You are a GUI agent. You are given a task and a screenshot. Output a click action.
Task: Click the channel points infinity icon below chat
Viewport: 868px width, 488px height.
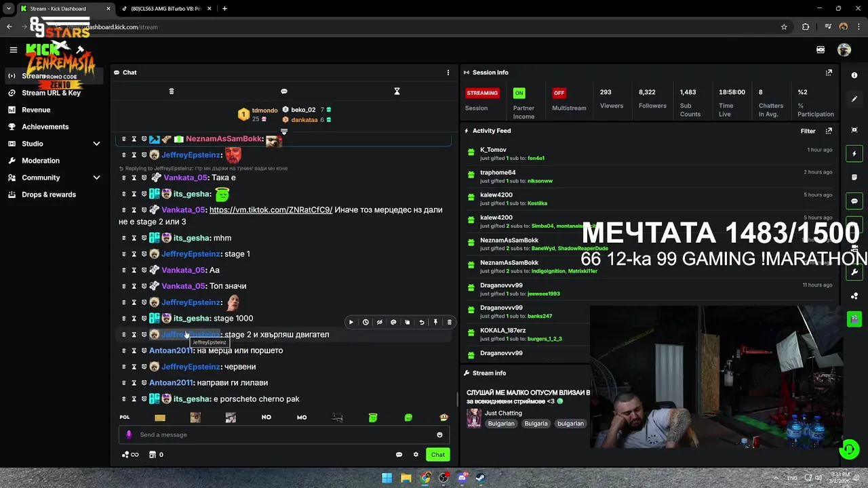(x=130, y=455)
